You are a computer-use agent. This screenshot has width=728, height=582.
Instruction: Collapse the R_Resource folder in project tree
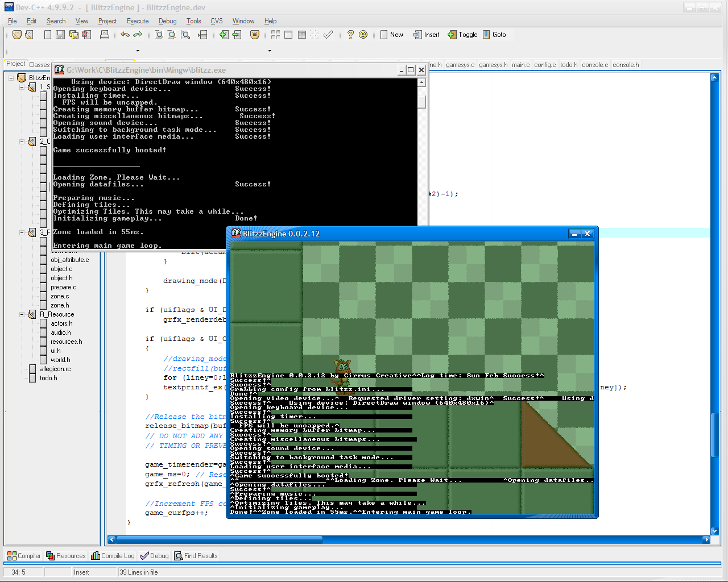(x=22, y=314)
